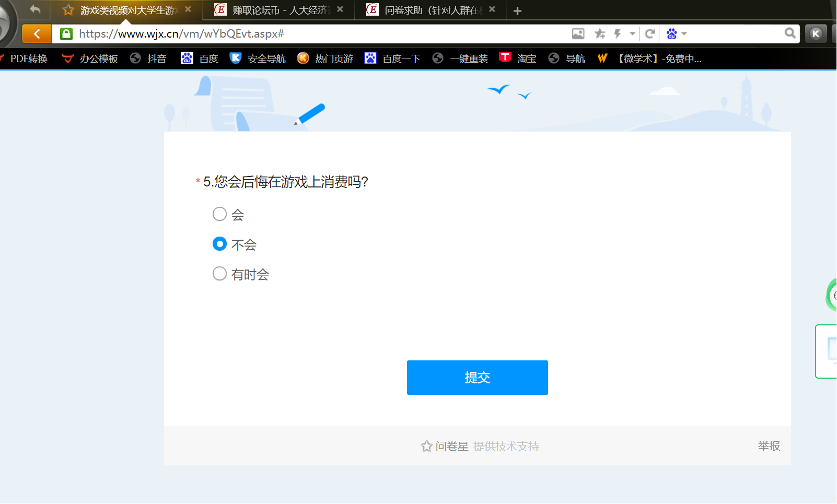Expand the search engine dropdown arrow
This screenshot has width=837, height=504.
[x=684, y=34]
